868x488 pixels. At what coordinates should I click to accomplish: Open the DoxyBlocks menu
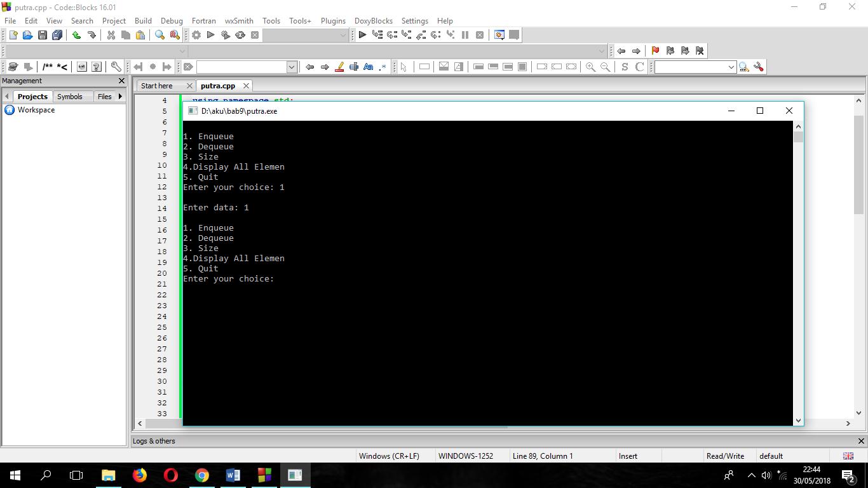coord(374,20)
